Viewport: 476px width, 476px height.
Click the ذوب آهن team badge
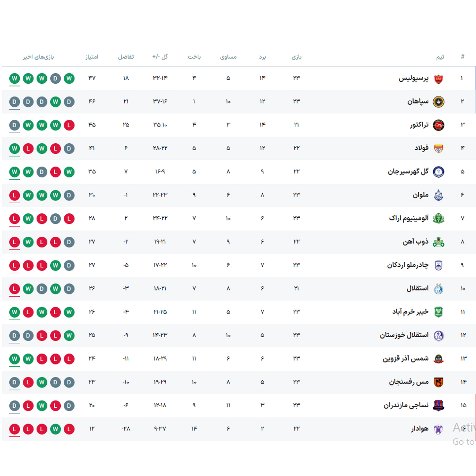(439, 242)
